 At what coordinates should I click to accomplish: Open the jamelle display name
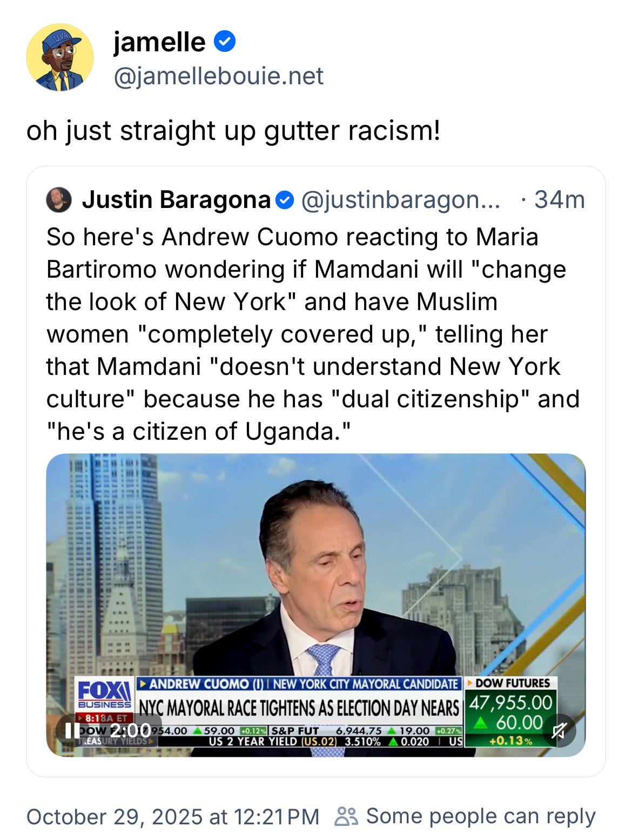159,42
